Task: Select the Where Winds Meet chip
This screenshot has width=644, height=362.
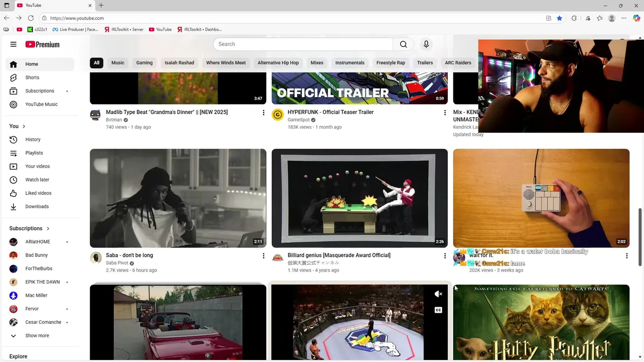Action: point(226,63)
